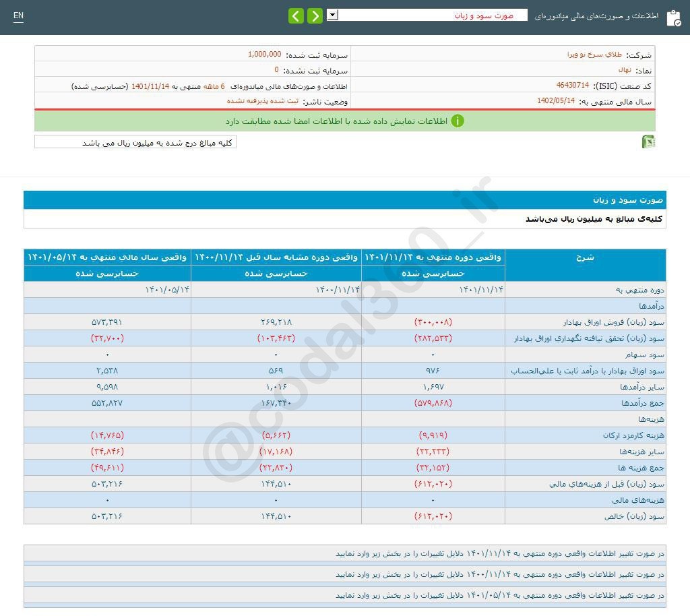690x616 pixels.
Task: Open the report selector dropdown arrow
Action: point(332,15)
